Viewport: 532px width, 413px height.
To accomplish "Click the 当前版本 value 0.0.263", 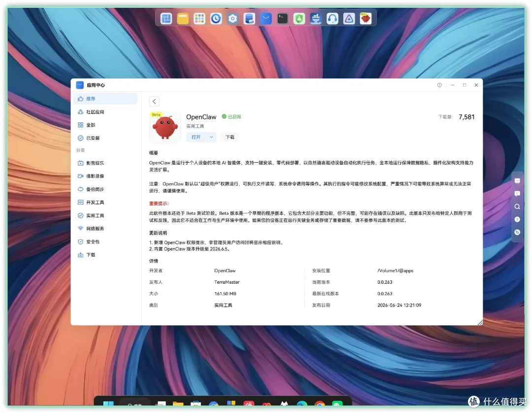I will (385, 282).
